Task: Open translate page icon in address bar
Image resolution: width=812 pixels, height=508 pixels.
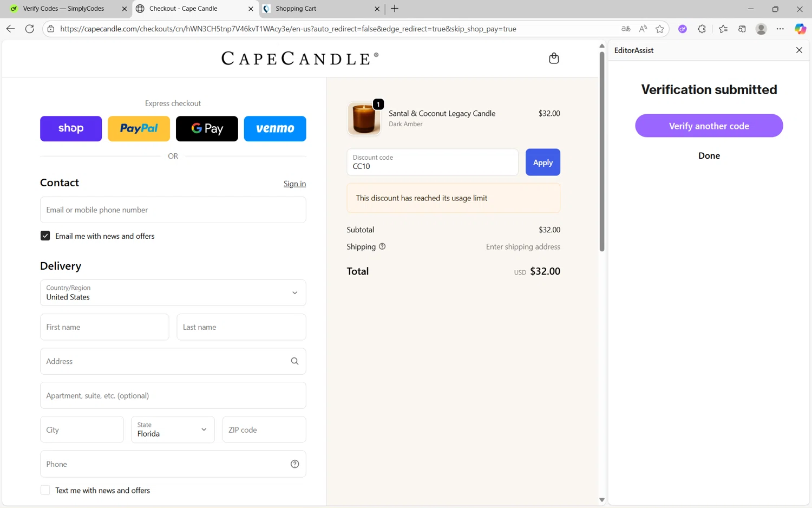Action: pos(626,29)
